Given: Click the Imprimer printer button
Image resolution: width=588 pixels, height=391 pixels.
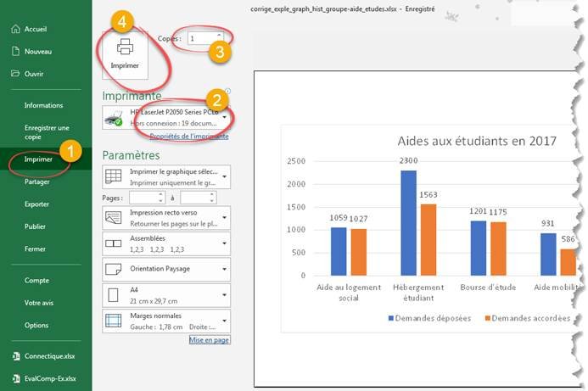Looking at the screenshot, I should 125,53.
